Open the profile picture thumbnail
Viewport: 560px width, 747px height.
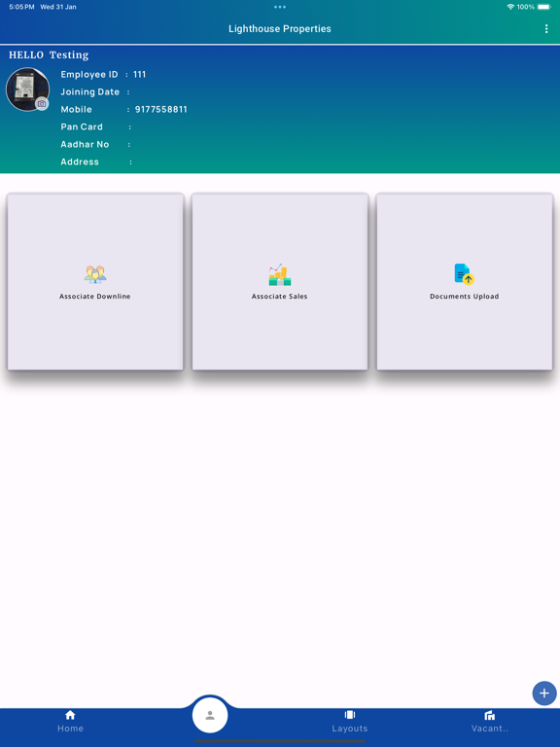27,89
